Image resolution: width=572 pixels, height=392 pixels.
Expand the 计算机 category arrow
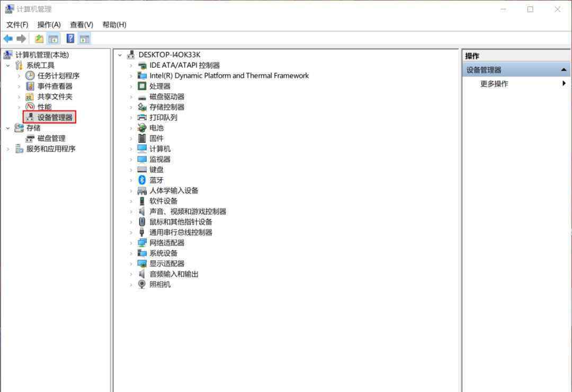(131, 149)
